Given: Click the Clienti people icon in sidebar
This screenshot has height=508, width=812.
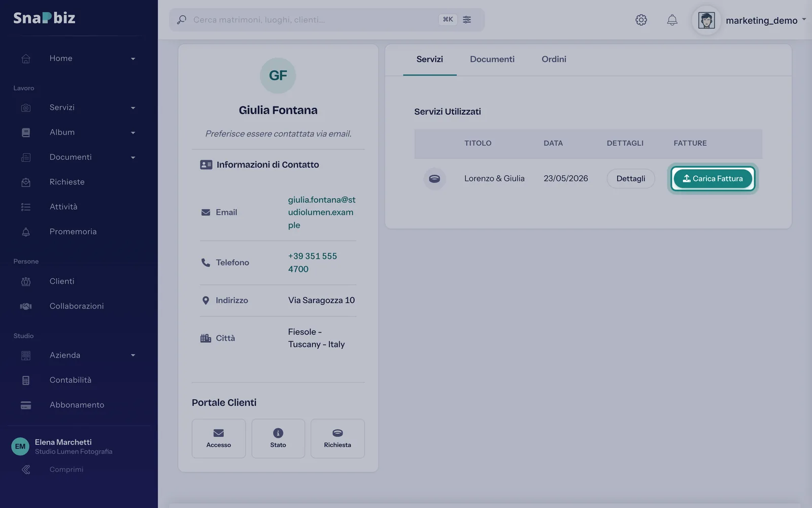Looking at the screenshot, I should coord(26,281).
